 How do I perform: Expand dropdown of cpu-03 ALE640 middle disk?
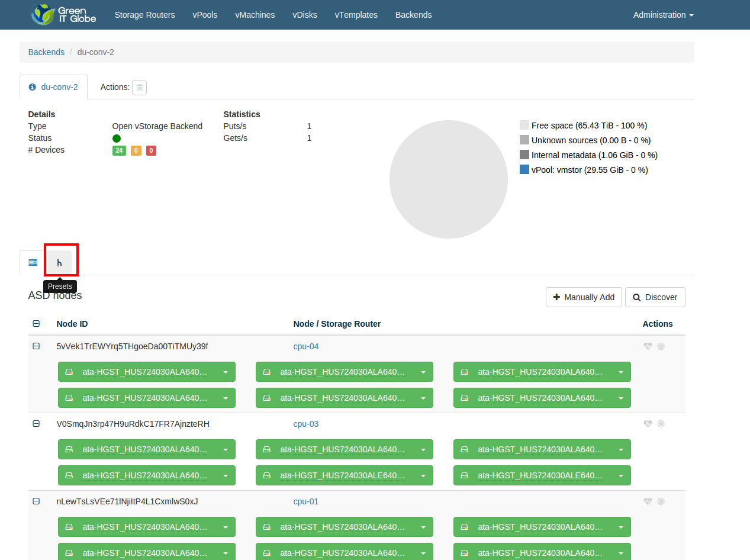tap(423, 475)
